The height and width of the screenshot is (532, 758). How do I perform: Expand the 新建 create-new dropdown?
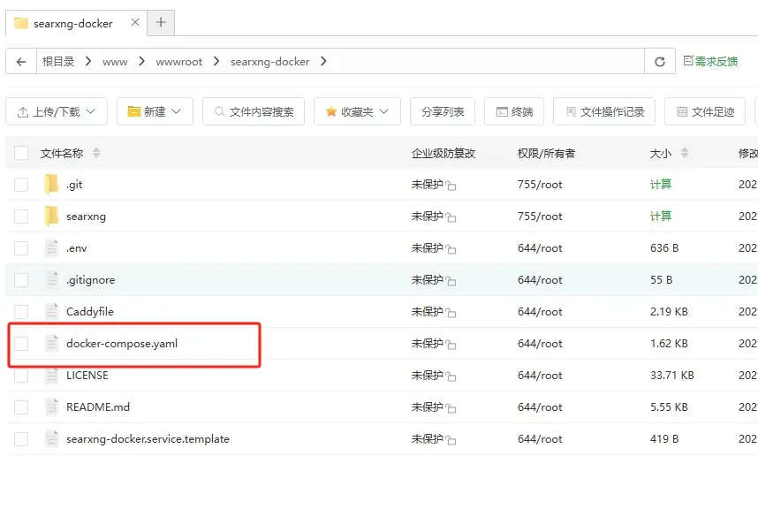(155, 111)
